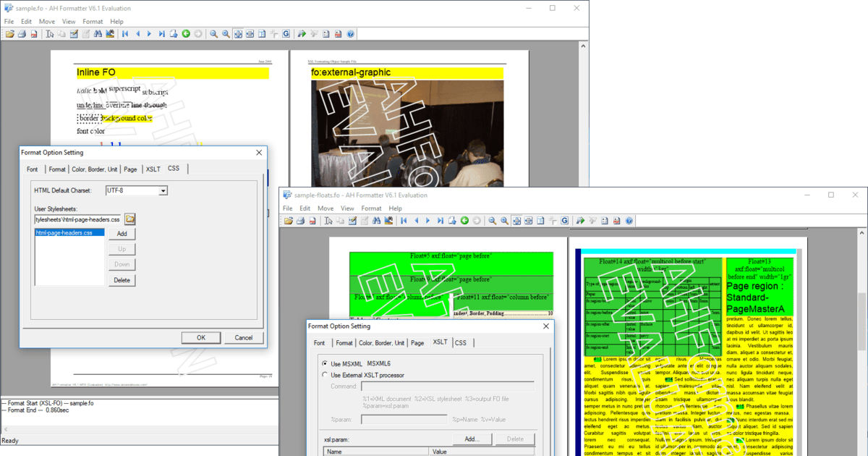Choose Use External XSLT processor option
The height and width of the screenshot is (456, 868).
click(x=325, y=374)
